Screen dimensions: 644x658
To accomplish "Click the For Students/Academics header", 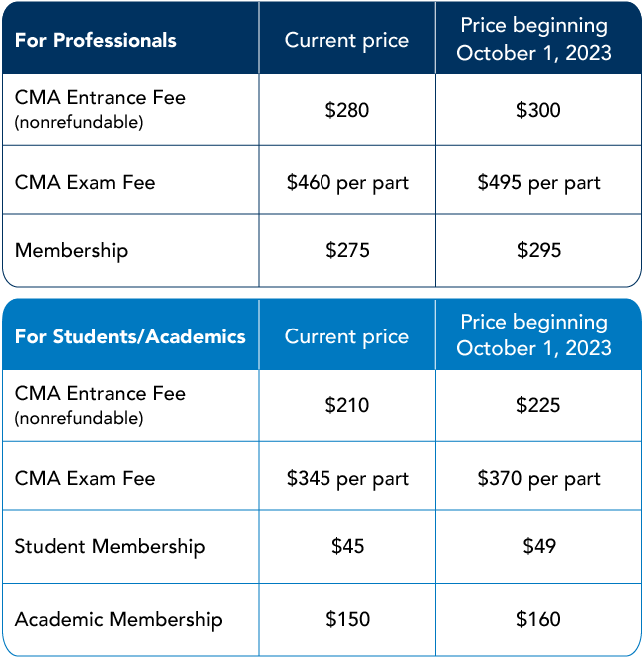I will coord(130,336).
